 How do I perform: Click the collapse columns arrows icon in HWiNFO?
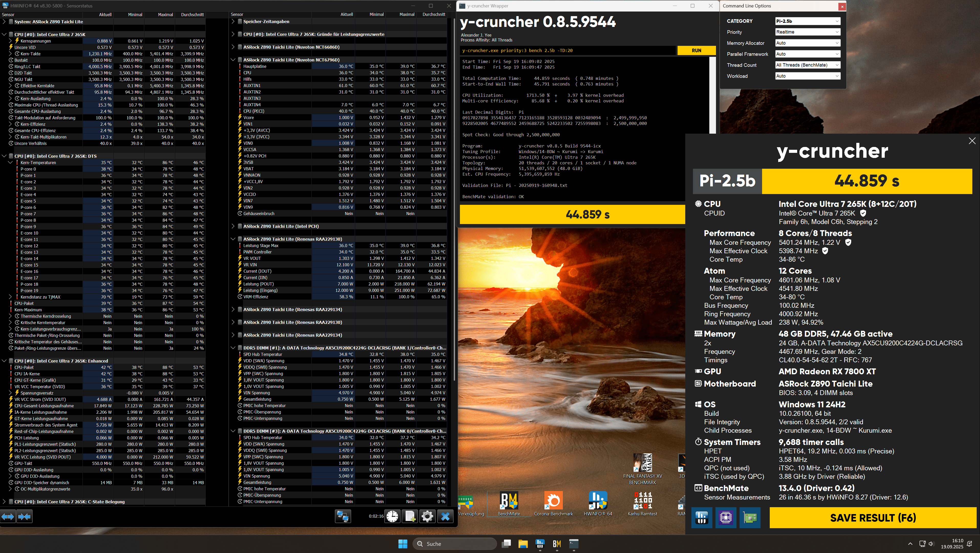pyautogui.click(x=24, y=516)
